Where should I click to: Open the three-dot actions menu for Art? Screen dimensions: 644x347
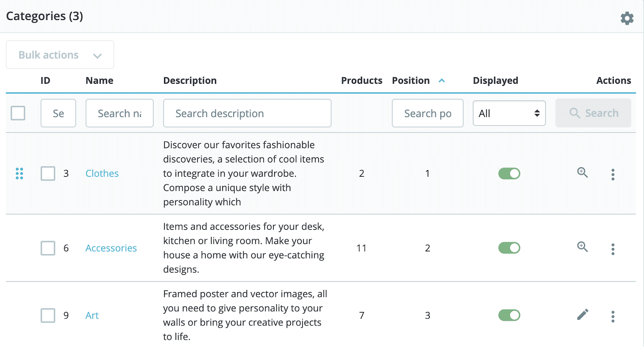(613, 316)
